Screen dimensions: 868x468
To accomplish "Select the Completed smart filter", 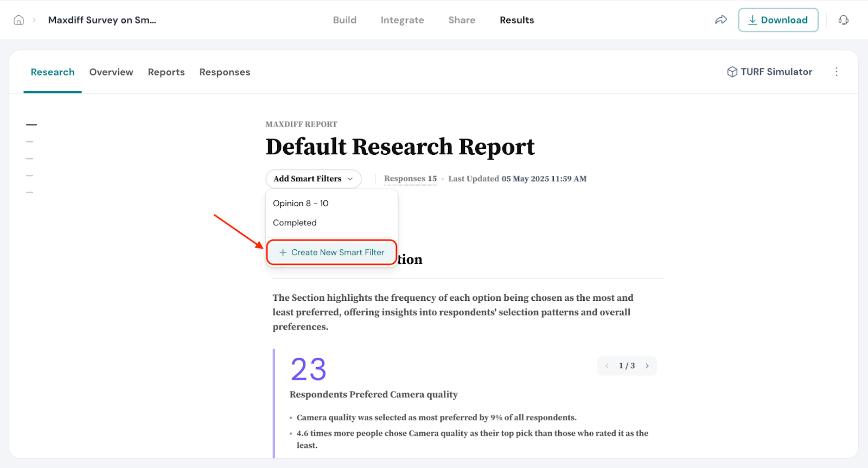I will point(295,223).
